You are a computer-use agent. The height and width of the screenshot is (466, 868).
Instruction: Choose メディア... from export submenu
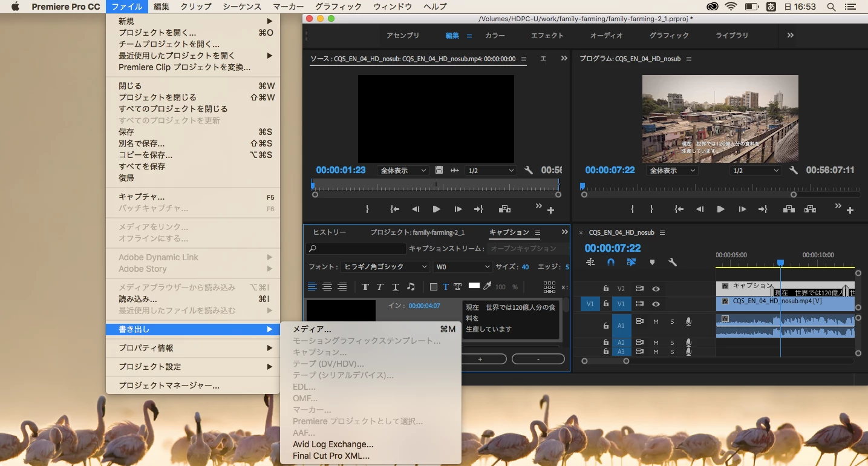click(371, 329)
